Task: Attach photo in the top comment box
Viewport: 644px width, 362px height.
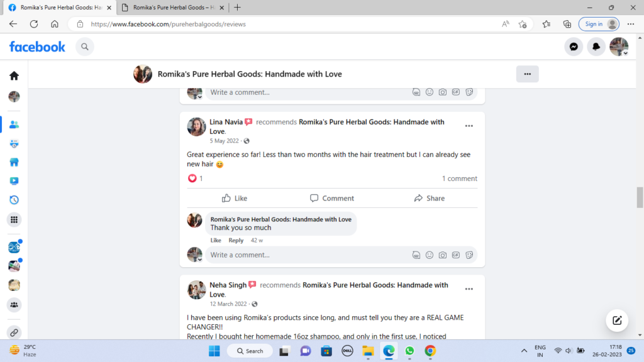Action: pyautogui.click(x=442, y=92)
